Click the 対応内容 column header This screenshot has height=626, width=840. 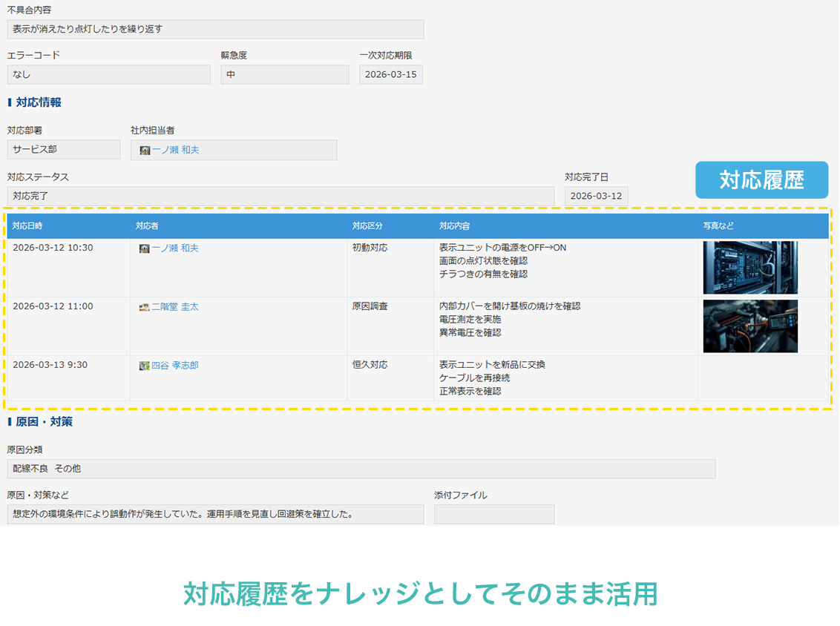coord(454,226)
